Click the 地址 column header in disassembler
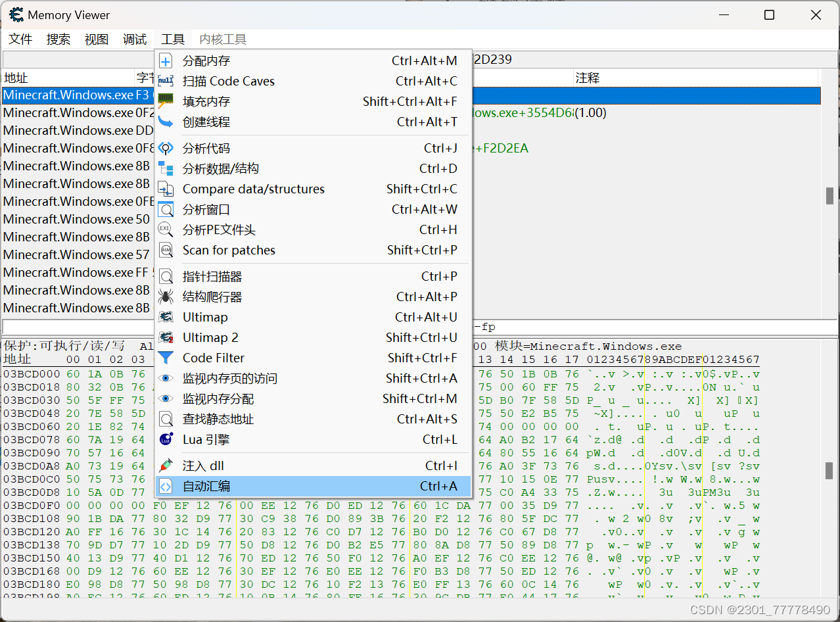 click(x=68, y=78)
